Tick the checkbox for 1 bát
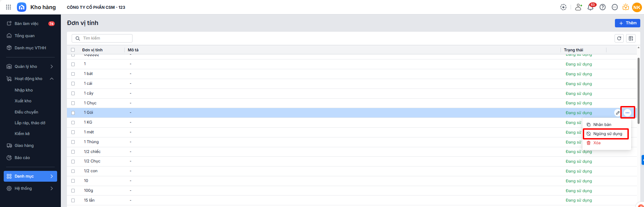Image resolution: width=644 pixels, height=207 pixels. 73,74
